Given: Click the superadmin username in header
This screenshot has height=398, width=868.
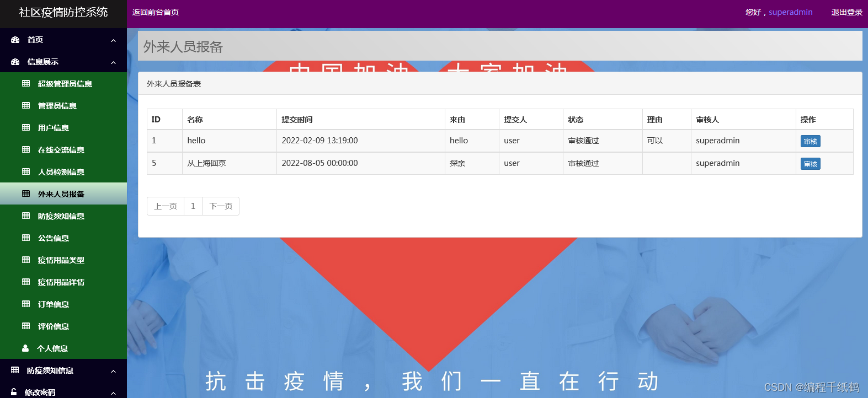Looking at the screenshot, I should pos(790,12).
